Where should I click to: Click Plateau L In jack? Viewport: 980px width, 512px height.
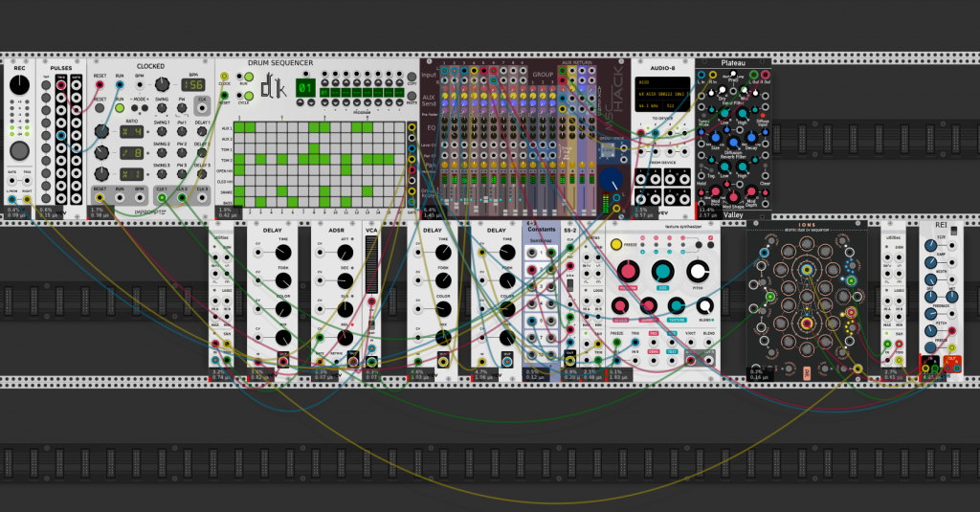click(702, 75)
